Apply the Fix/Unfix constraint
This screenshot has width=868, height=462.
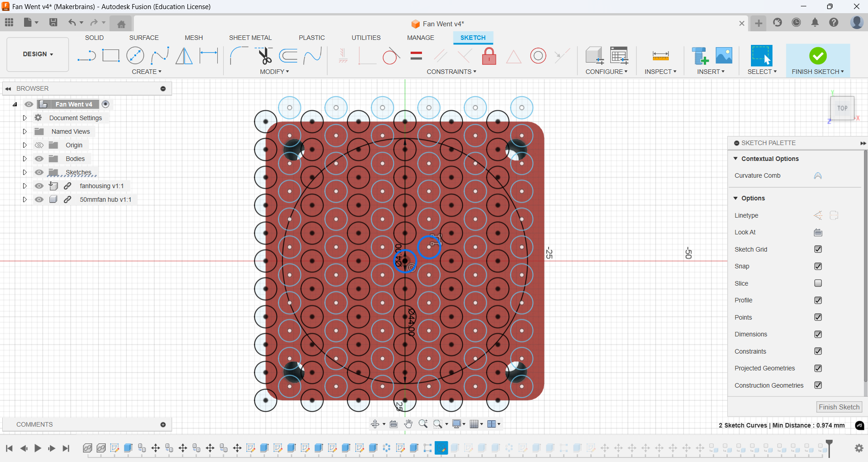click(489, 55)
